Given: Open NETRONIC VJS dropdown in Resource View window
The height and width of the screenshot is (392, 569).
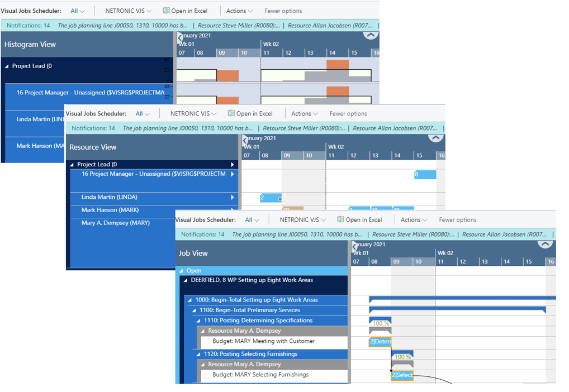Looking at the screenshot, I should (x=193, y=113).
